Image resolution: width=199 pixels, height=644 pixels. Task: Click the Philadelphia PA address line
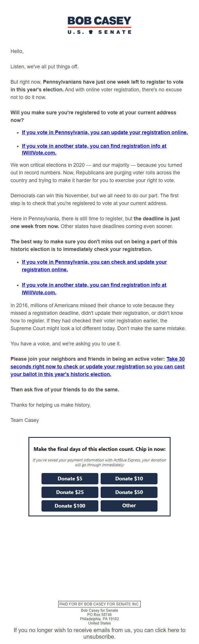click(x=99, y=619)
